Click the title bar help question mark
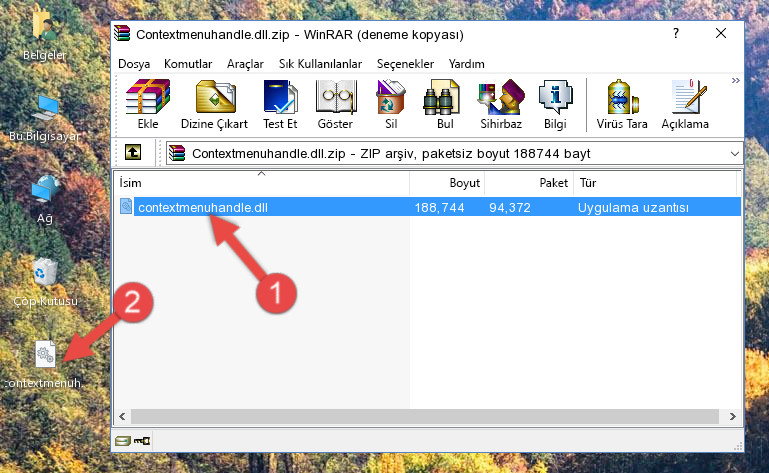The height and width of the screenshot is (473, 769). (x=676, y=33)
